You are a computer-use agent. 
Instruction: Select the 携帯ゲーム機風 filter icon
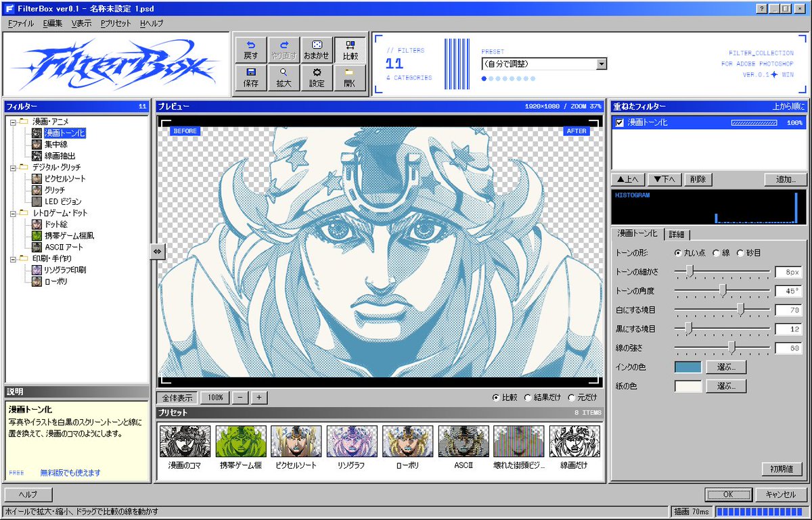tap(37, 236)
